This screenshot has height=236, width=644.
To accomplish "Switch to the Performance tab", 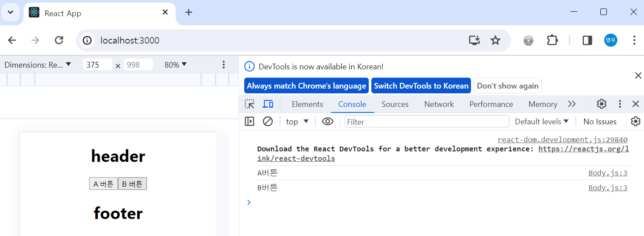I will tap(491, 104).
